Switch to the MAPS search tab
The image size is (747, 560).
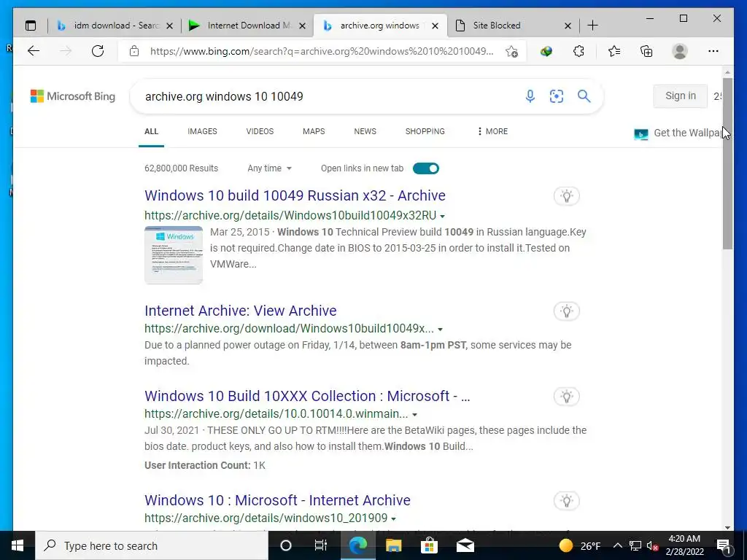coord(314,131)
